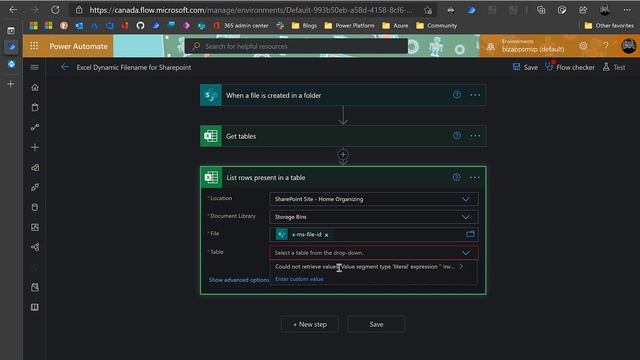Open the Blogs bookmark folder

click(304, 25)
